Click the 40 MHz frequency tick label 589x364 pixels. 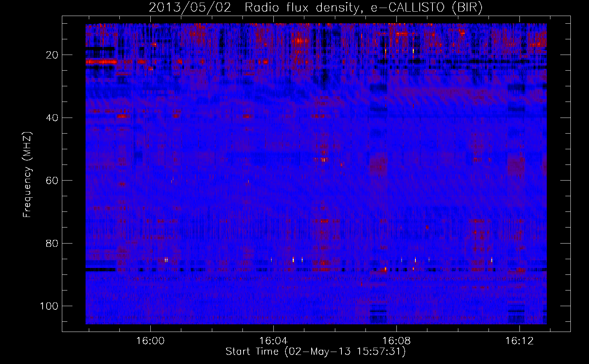(x=52, y=118)
